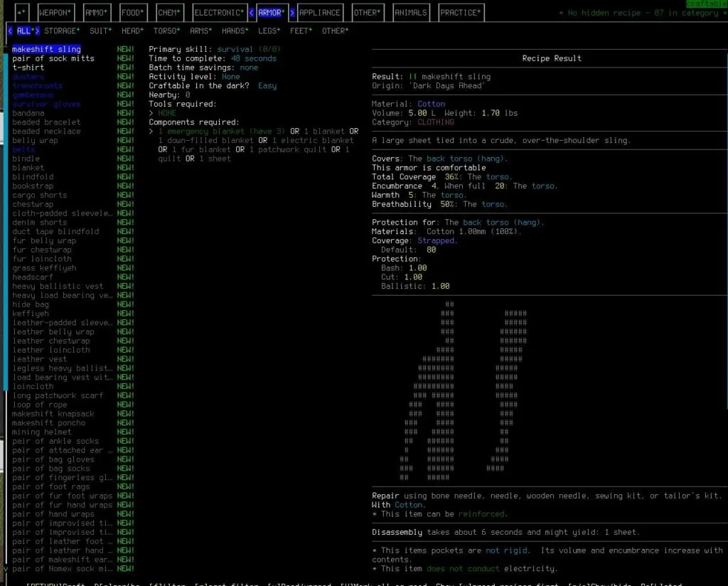This screenshot has width=728, height=586.
Task: Select the APPLIANCE category tab
Action: coord(320,12)
